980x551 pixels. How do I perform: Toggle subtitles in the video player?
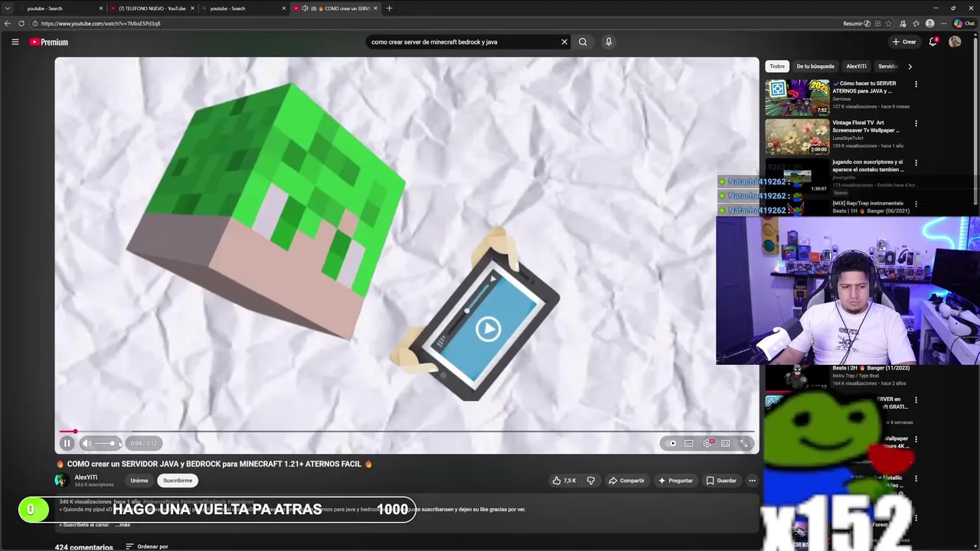pyautogui.click(x=689, y=443)
